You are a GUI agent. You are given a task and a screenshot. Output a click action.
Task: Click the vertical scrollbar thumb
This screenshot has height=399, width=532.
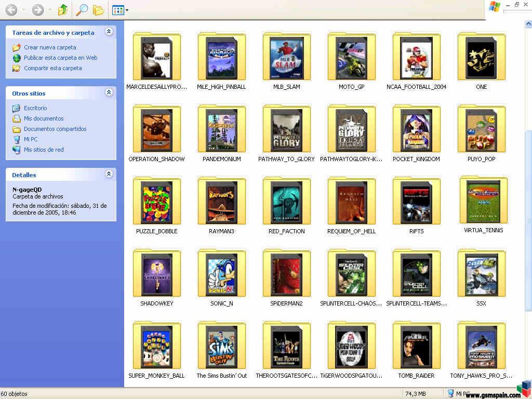528,220
